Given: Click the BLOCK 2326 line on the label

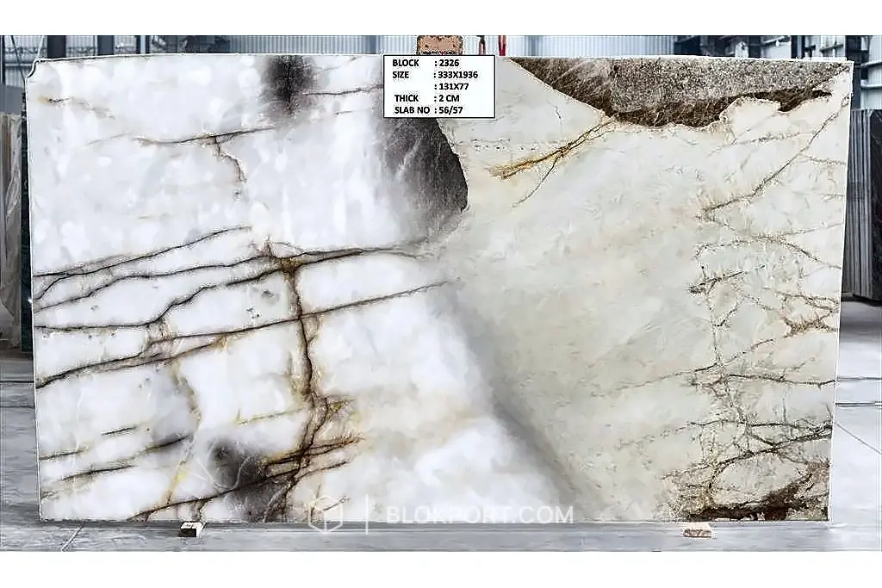Looking at the screenshot, I should click(x=425, y=63).
